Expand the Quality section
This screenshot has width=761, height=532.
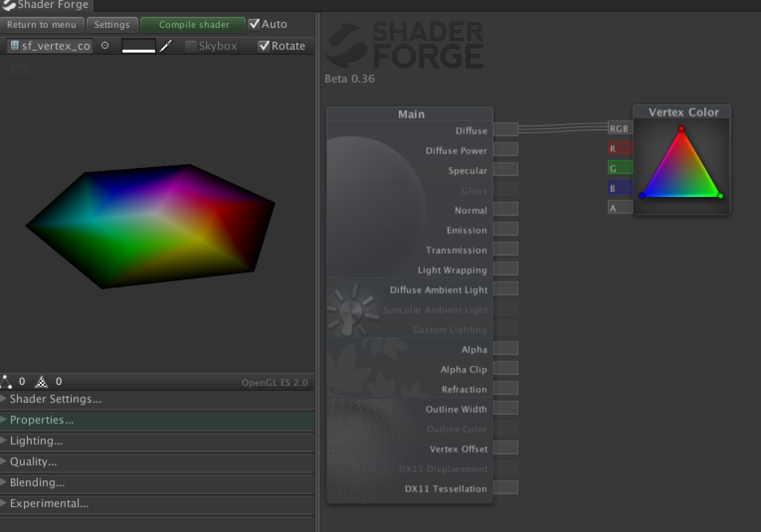[157, 462]
